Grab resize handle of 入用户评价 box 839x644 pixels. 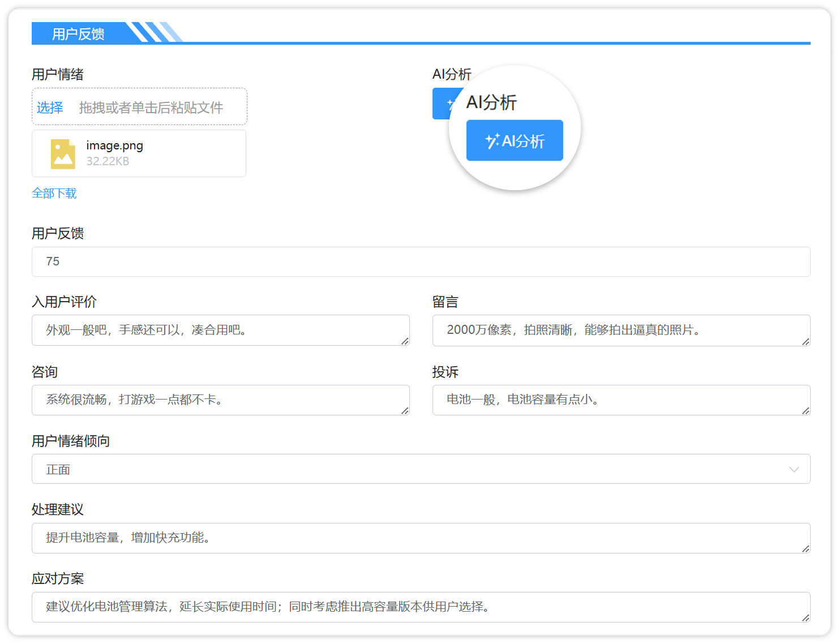point(405,341)
